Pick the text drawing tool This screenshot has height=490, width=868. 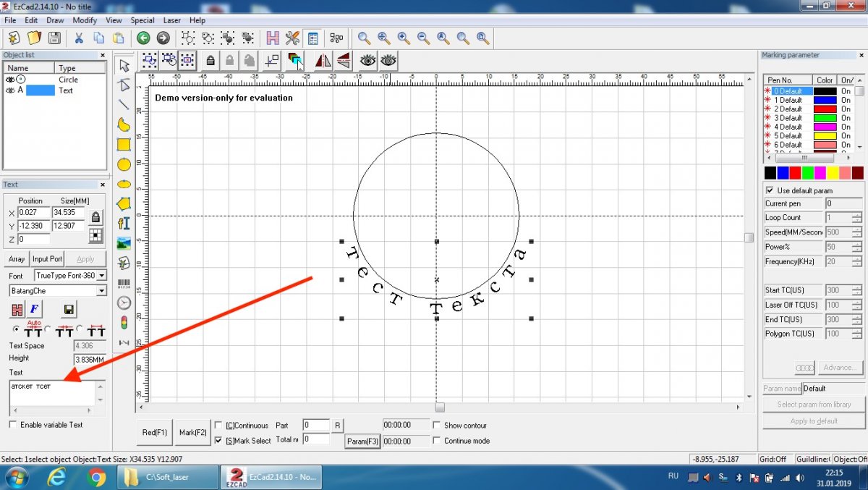tap(124, 224)
